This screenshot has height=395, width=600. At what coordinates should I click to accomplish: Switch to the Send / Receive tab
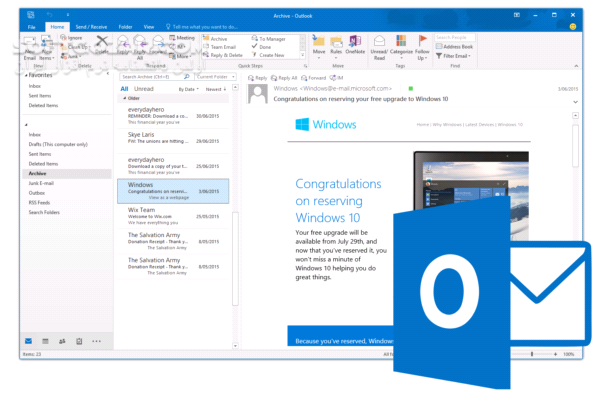pyautogui.click(x=91, y=27)
